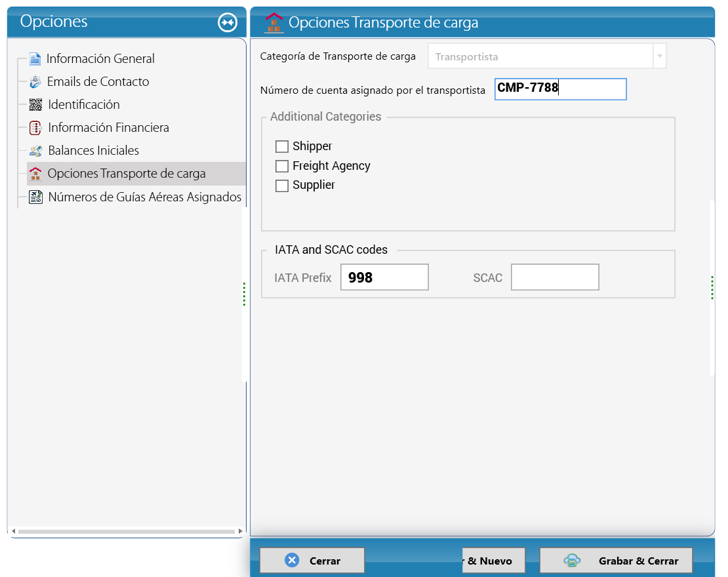Click the Emails de Contacto icon

click(35, 82)
